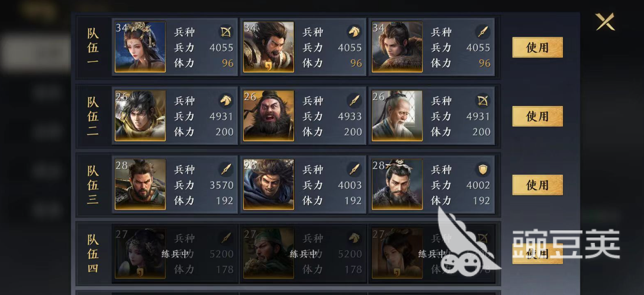Open the level 26 white-haired elder portrait
Image resolution: width=644 pixels, height=295 pixels.
click(x=397, y=116)
